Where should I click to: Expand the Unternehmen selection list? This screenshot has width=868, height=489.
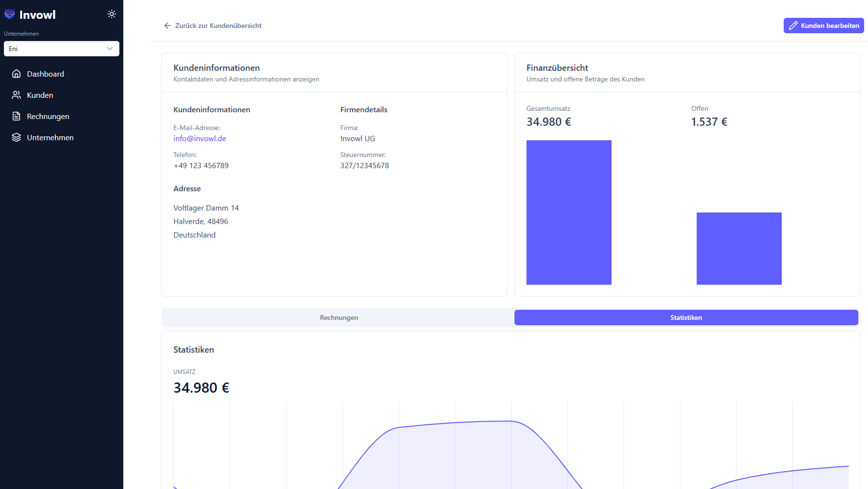pyautogui.click(x=62, y=49)
